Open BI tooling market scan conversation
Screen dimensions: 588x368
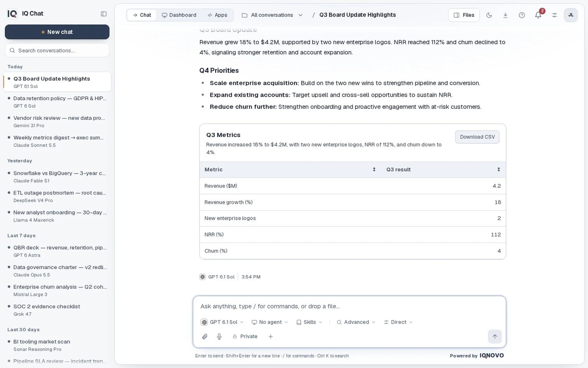57,345
